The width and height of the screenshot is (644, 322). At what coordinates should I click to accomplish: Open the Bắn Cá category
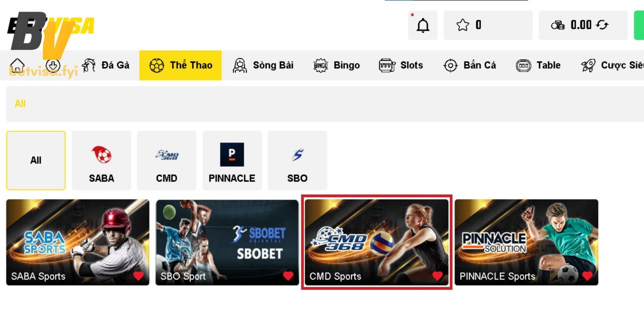point(470,65)
